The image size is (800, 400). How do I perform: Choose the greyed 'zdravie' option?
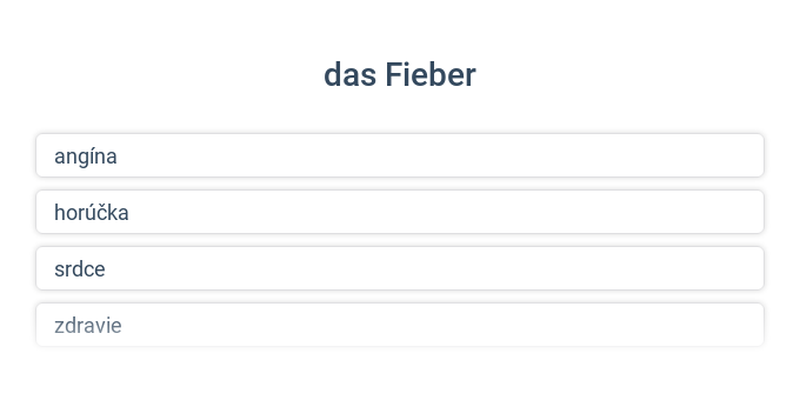pyautogui.click(x=400, y=324)
